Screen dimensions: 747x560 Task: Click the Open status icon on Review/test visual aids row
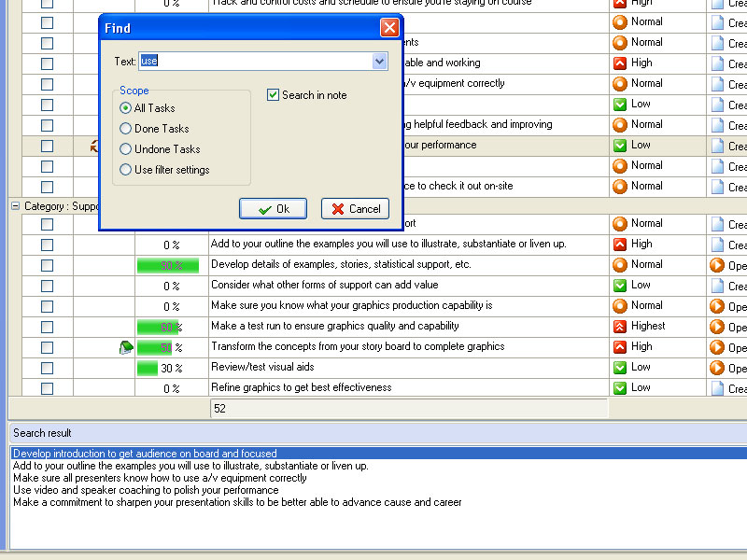[x=717, y=368]
